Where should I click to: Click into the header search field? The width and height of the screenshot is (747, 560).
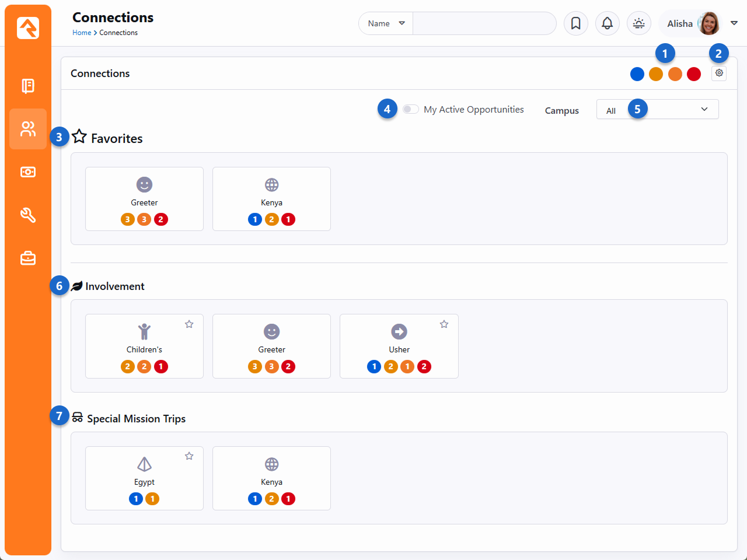pos(484,23)
